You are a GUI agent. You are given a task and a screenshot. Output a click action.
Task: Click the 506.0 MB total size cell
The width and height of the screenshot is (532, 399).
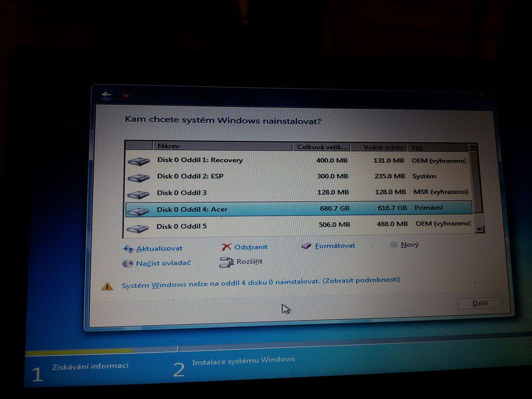pos(335,224)
